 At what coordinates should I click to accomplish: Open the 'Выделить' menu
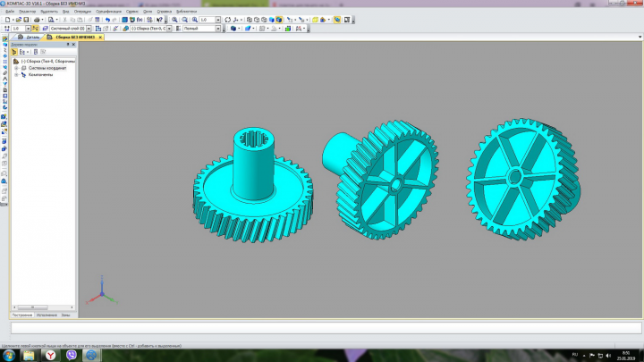pos(49,12)
